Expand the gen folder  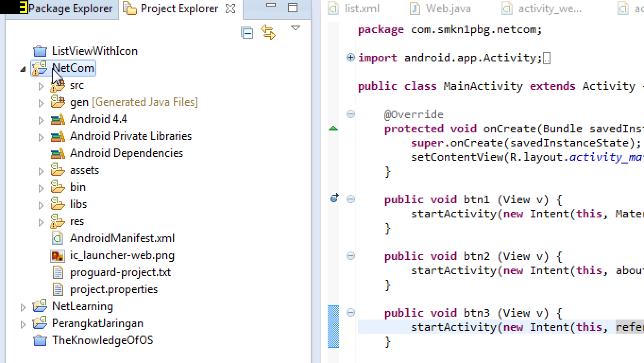[41, 103]
